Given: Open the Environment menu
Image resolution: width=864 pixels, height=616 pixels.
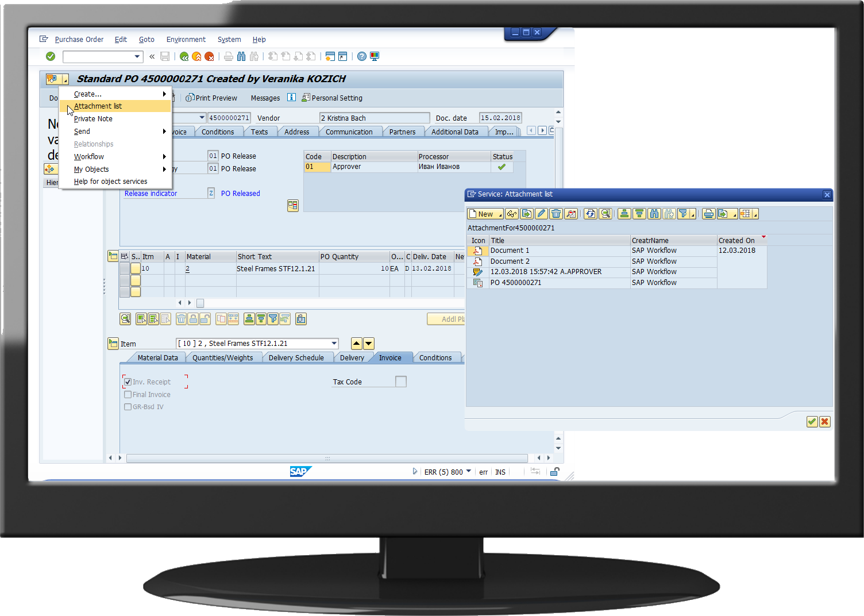Looking at the screenshot, I should 186,40.
